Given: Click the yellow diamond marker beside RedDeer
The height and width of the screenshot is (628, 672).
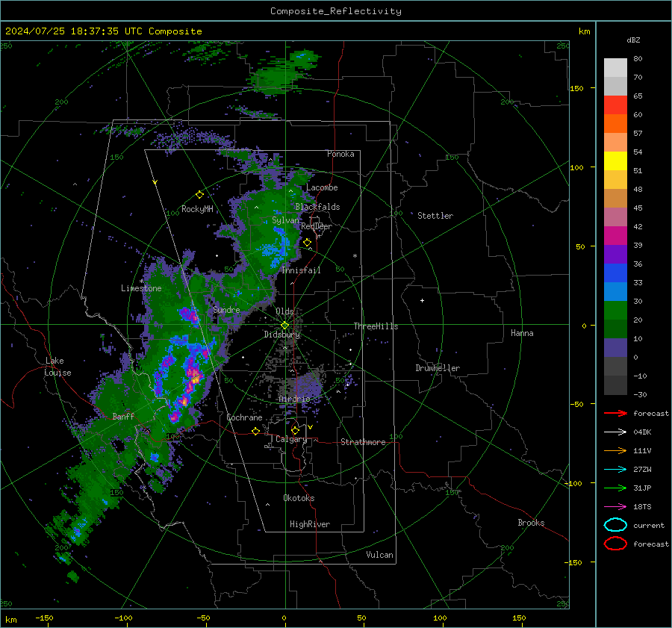Looking at the screenshot, I should coord(308,243).
